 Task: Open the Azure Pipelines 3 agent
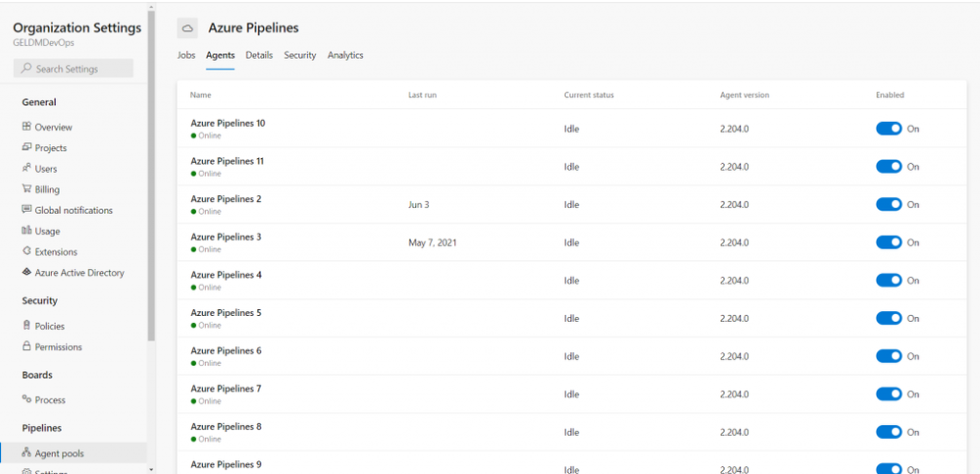pyautogui.click(x=226, y=237)
